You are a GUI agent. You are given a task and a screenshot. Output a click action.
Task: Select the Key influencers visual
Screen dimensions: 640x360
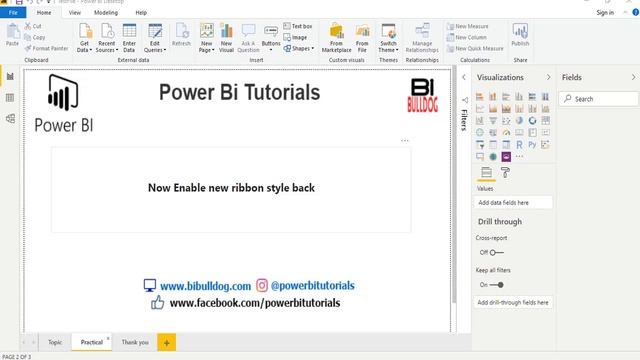[545, 144]
